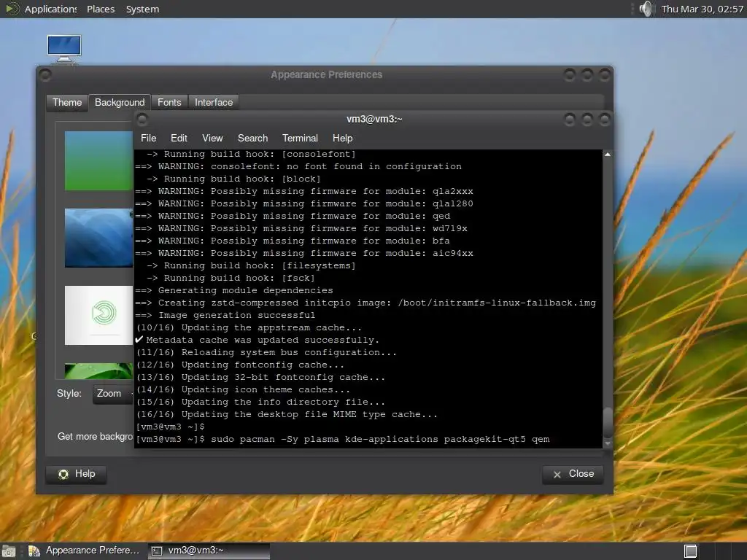Click the Appearance icon in taskbar entry

(34, 551)
